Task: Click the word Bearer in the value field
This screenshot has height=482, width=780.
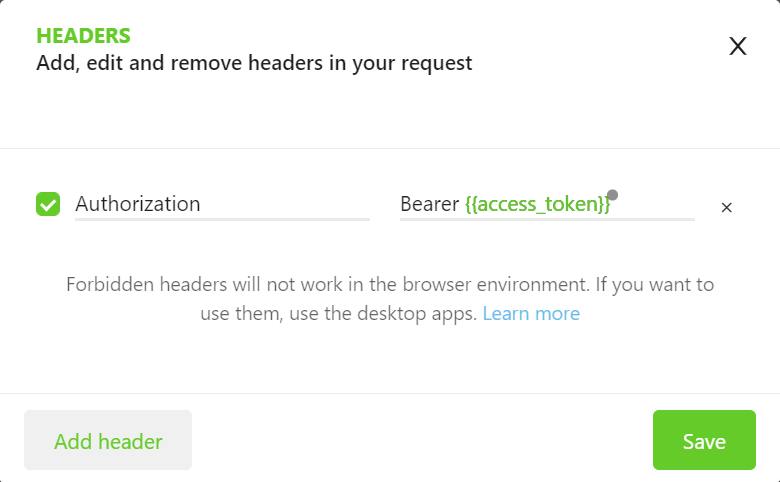Action: (429, 204)
